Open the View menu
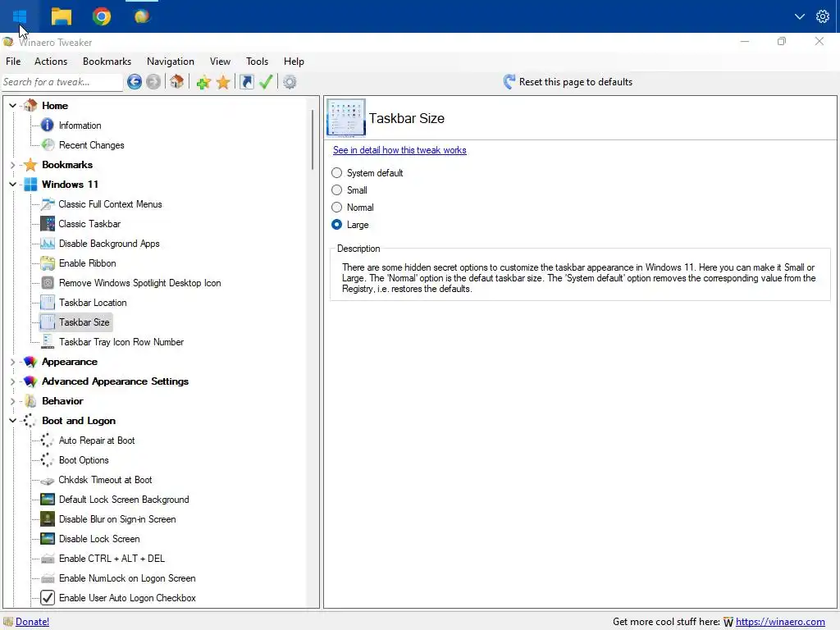Image resolution: width=840 pixels, height=630 pixels. point(220,61)
